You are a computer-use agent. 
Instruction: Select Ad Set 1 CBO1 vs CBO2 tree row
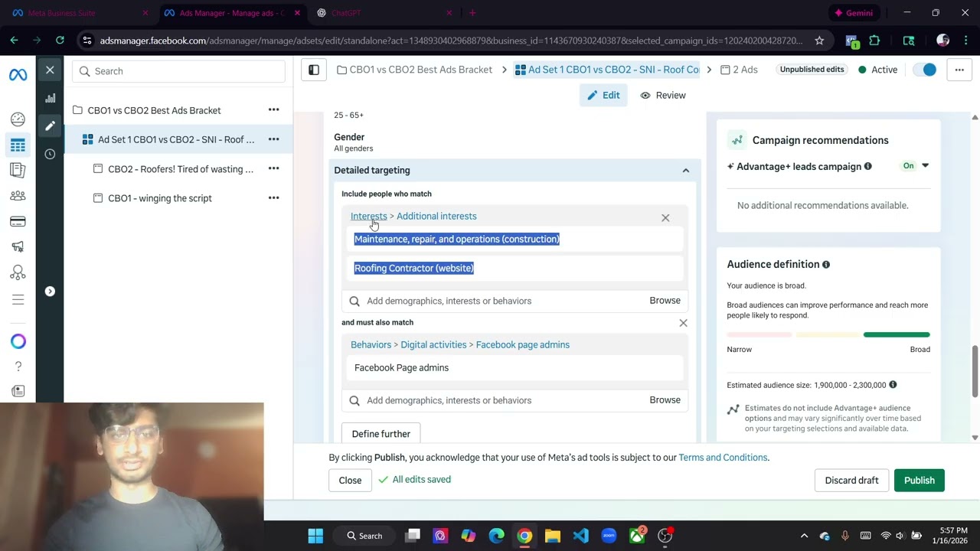(176, 139)
